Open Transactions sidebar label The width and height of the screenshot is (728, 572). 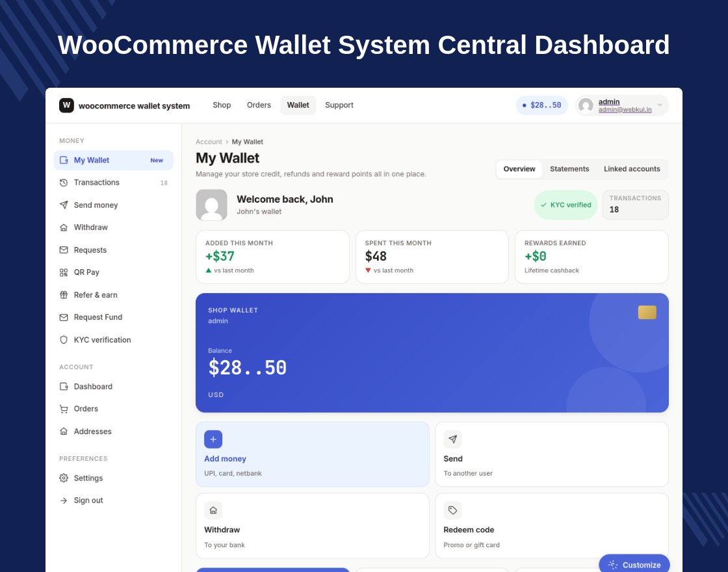point(97,183)
